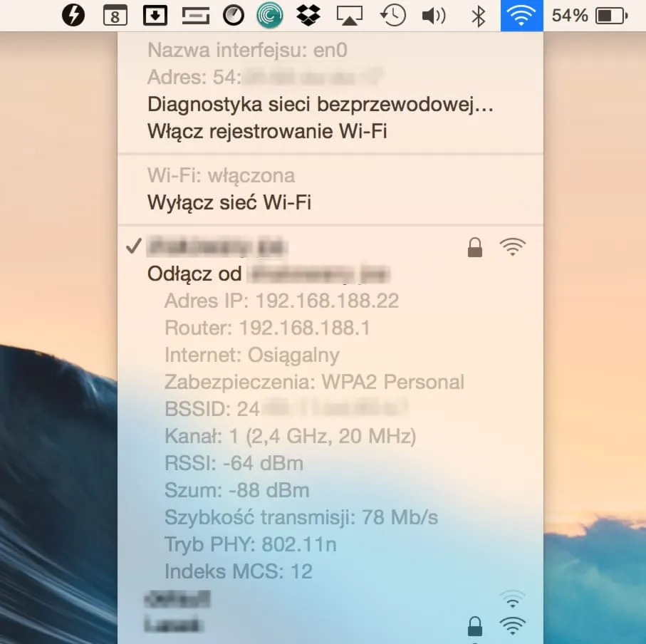Open the AirPlay display menu
The image size is (646, 644).
350,16
